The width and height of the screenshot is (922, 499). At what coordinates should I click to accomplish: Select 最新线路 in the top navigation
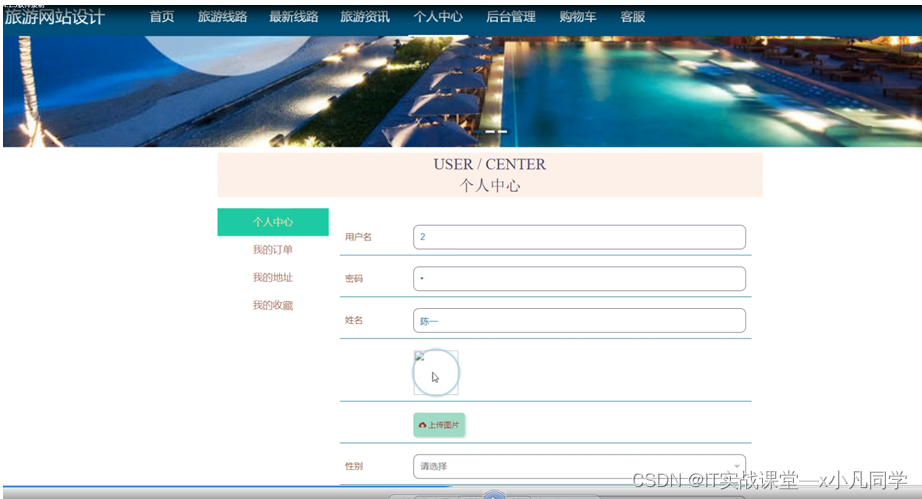tap(293, 17)
